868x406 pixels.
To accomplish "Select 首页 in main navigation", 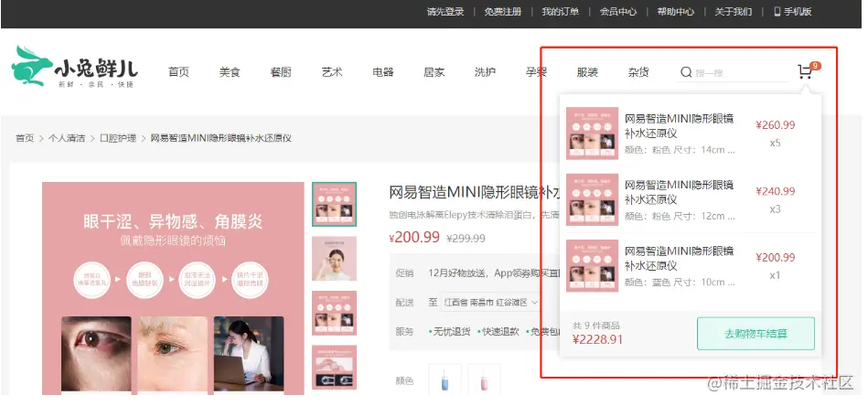I will (x=178, y=72).
